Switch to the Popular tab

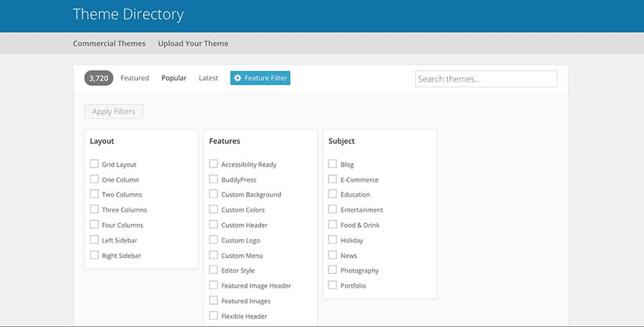coord(174,78)
